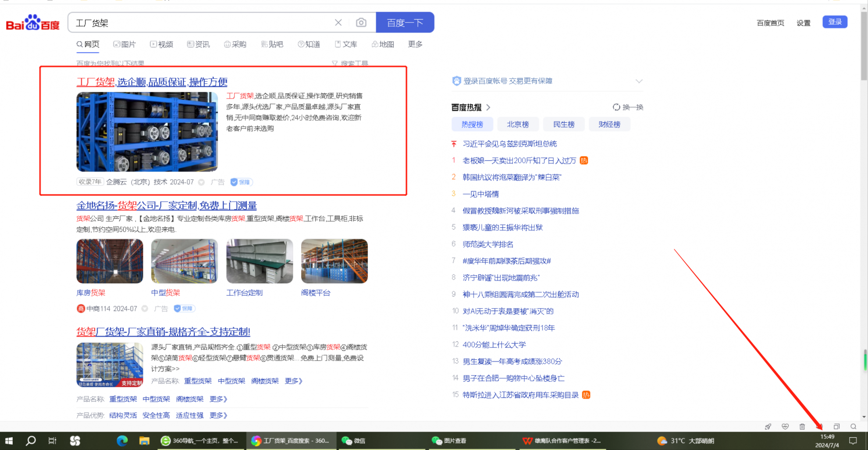Image resolution: width=868 pixels, height=450 pixels.
Task: Switch to the 视频 search tab
Action: [x=162, y=44]
